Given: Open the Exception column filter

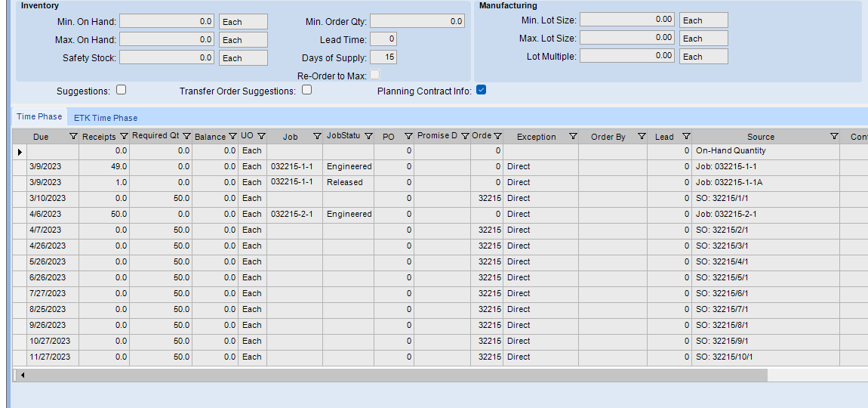Looking at the screenshot, I should point(573,136).
